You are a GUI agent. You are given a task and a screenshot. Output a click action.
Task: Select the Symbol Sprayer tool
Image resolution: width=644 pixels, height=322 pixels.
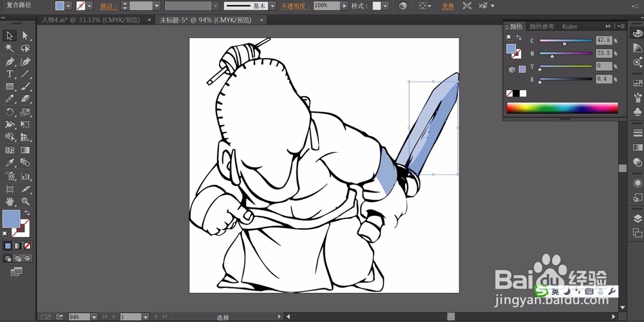click(10, 176)
